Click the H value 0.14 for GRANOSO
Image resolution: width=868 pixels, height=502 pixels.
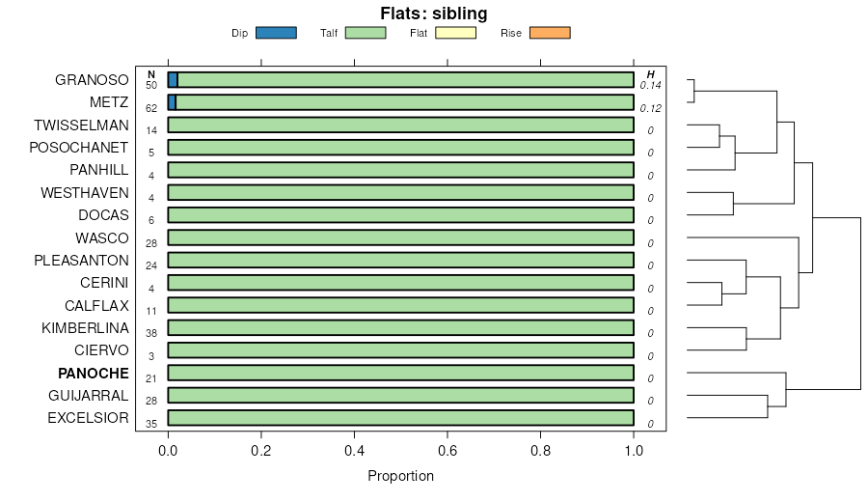pos(650,85)
